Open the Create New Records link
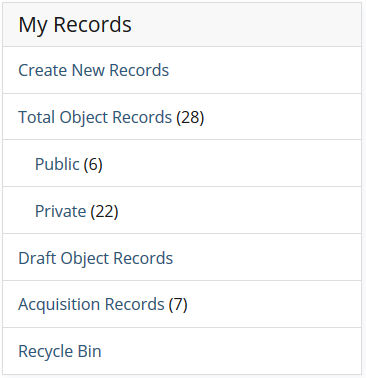This screenshot has width=366, height=378. pos(94,70)
